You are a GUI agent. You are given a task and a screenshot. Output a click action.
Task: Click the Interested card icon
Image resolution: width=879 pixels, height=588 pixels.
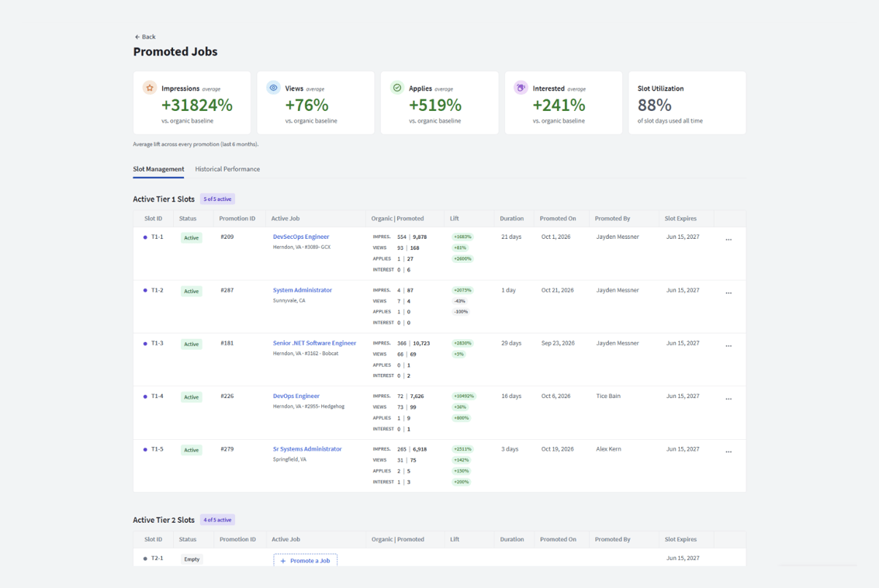521,88
